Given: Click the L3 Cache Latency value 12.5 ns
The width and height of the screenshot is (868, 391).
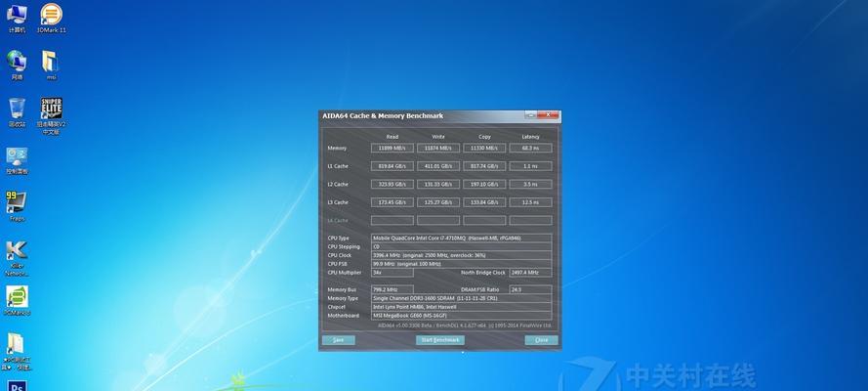Looking at the screenshot, I should click(x=530, y=202).
